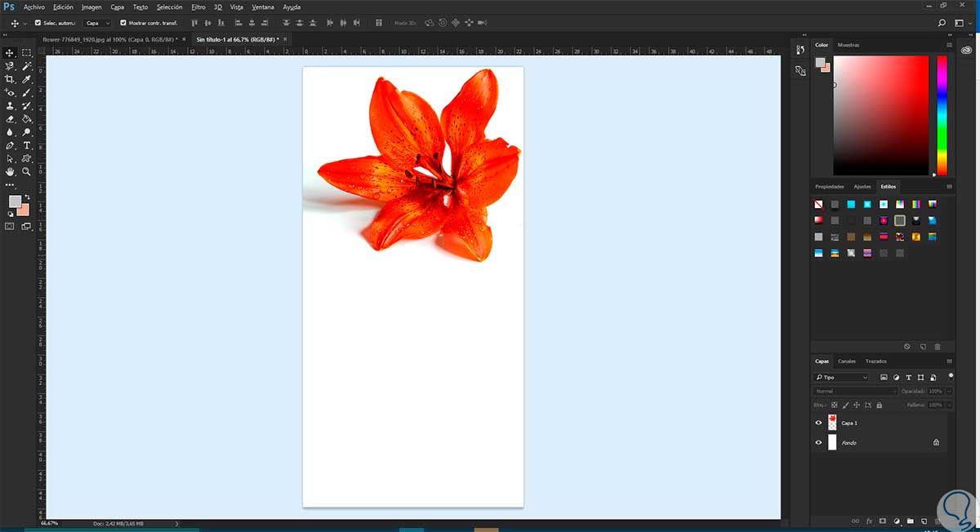Viewport: 980px width, 532px height.
Task: Choose the Clone Stamp tool
Action: tap(10, 106)
